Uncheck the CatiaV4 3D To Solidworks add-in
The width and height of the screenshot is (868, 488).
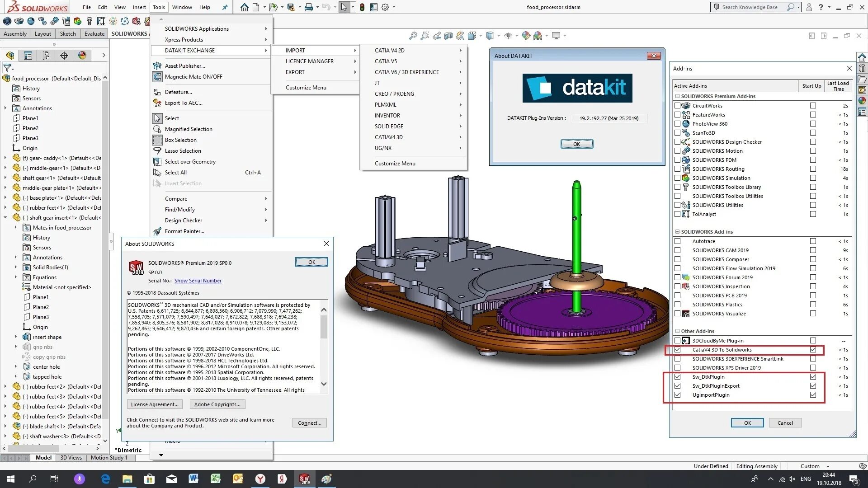tap(677, 350)
